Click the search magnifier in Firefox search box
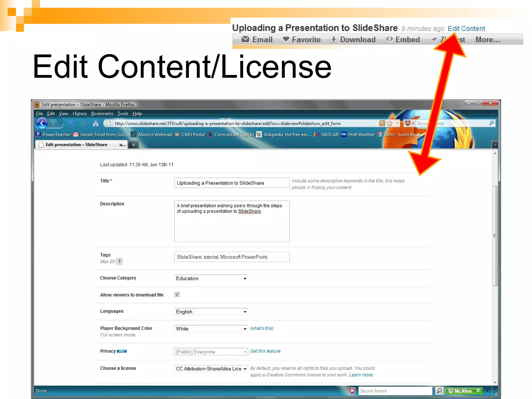Viewport: 532px width, 399px height. (x=491, y=123)
